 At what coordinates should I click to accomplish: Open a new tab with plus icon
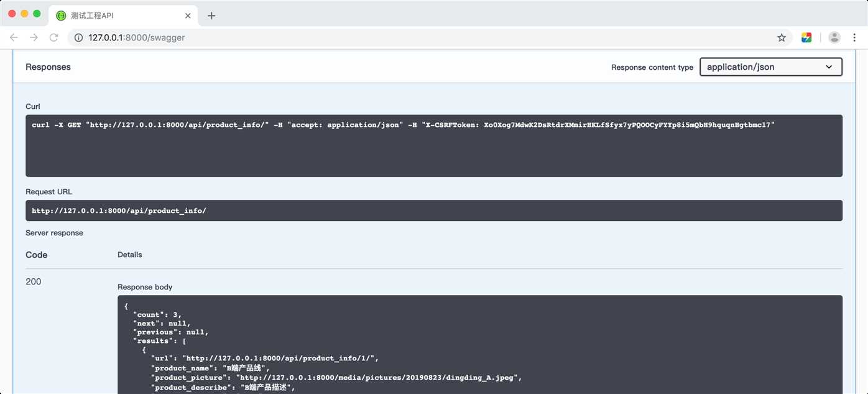point(211,16)
